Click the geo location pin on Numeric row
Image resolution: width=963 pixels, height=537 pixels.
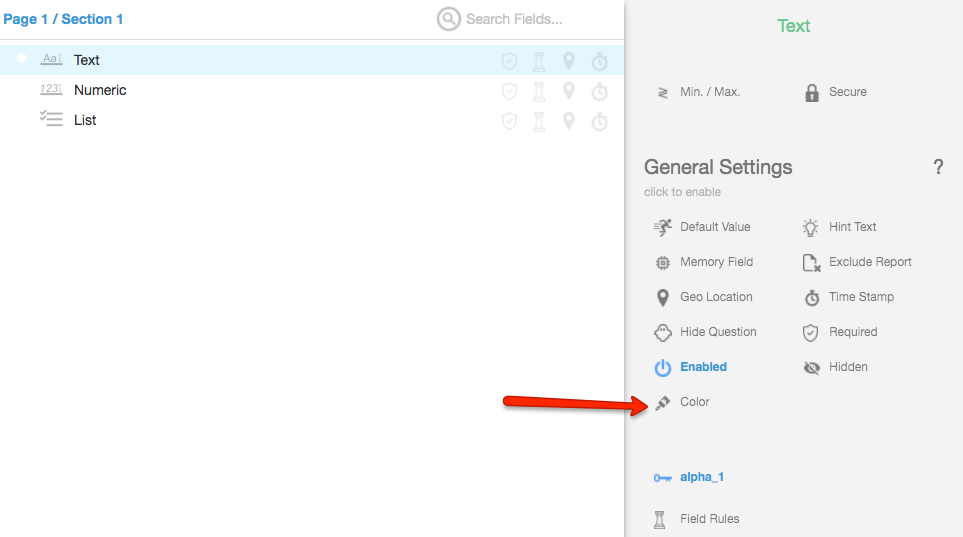tap(569, 91)
